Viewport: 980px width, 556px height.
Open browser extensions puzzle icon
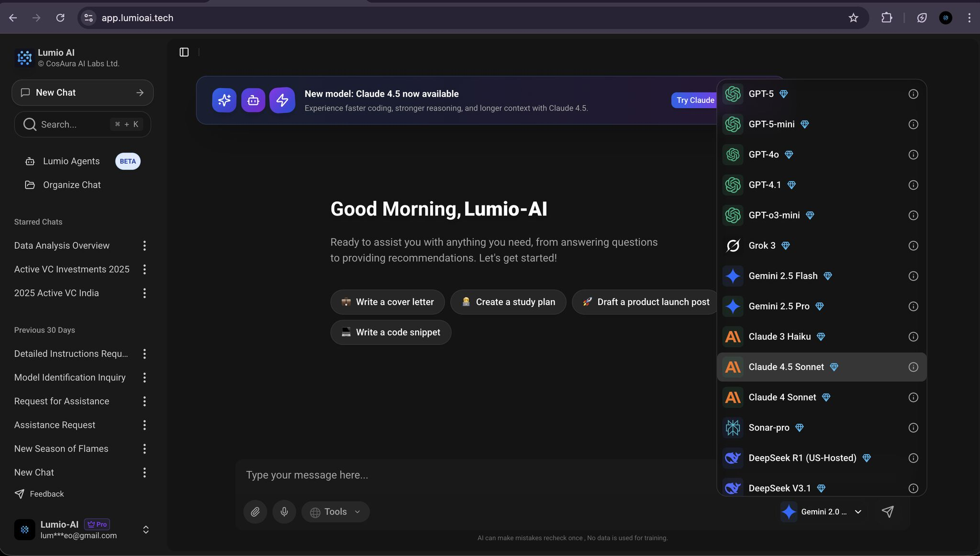(887, 18)
